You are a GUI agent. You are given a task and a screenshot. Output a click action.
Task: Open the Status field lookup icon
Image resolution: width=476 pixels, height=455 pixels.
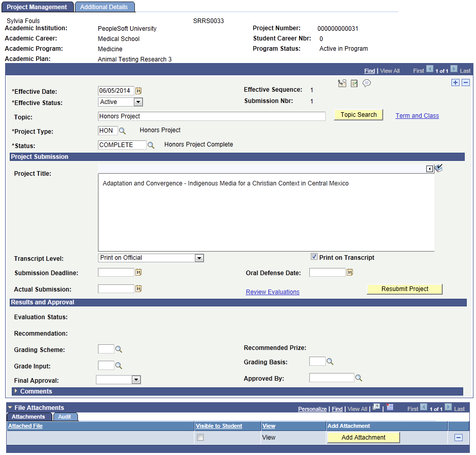click(x=151, y=145)
